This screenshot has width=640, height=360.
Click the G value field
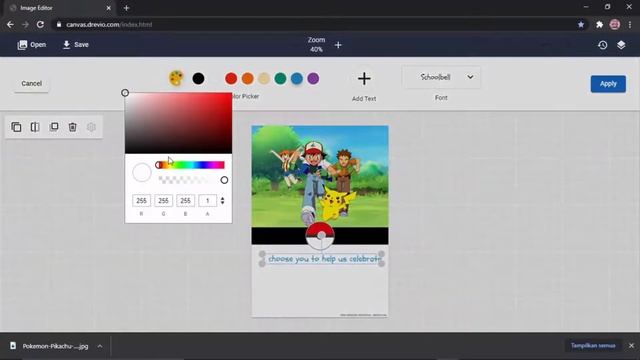click(163, 200)
